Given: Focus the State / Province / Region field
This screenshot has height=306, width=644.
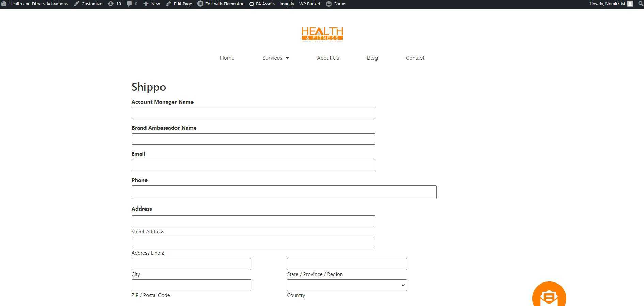Looking at the screenshot, I should pos(347,264).
